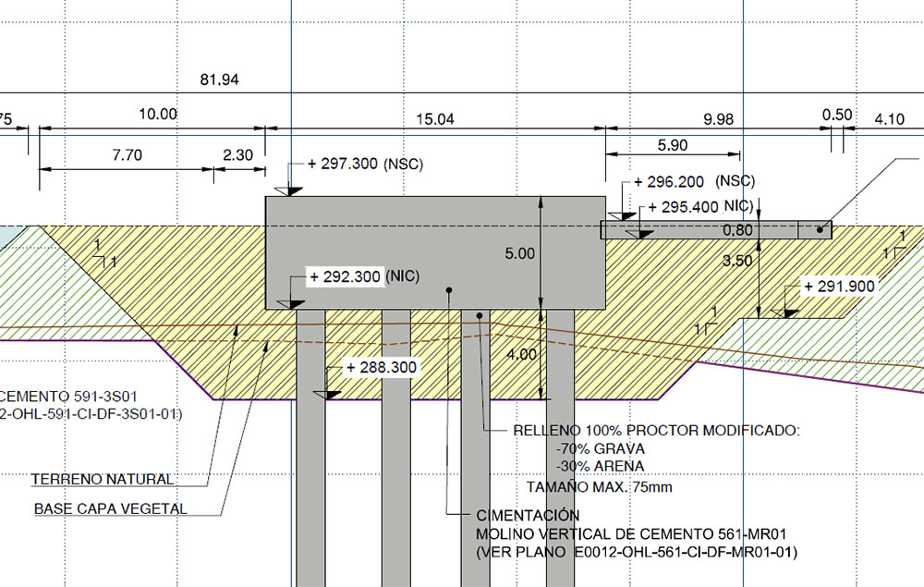Select the 7.70 dimension value
This screenshot has width=924, height=587.
[x=127, y=155]
